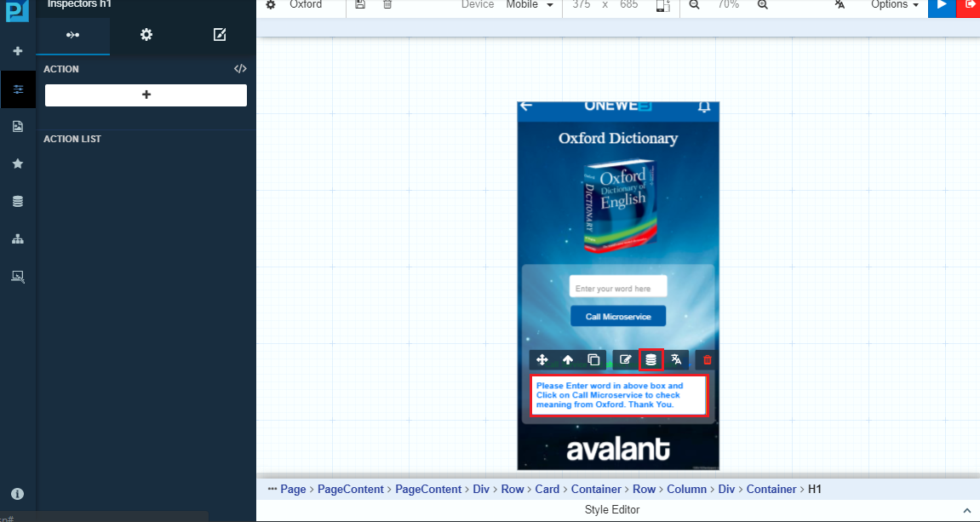980x522 pixels.
Task: Select the 'Please Enter word' H1 text
Action: tap(619, 395)
